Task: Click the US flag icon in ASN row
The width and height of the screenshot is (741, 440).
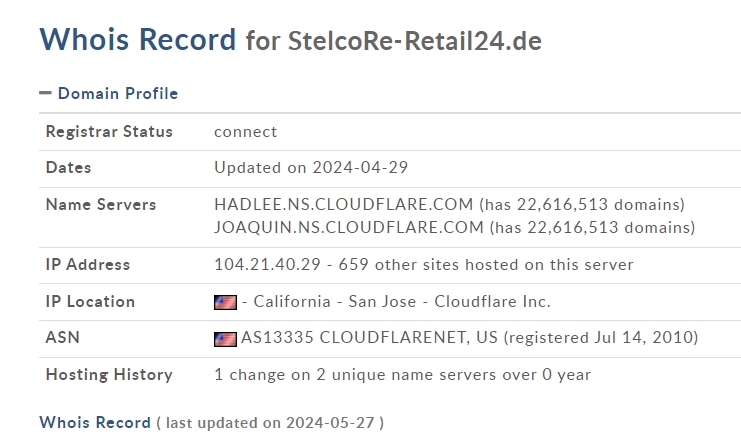Action: tap(225, 339)
